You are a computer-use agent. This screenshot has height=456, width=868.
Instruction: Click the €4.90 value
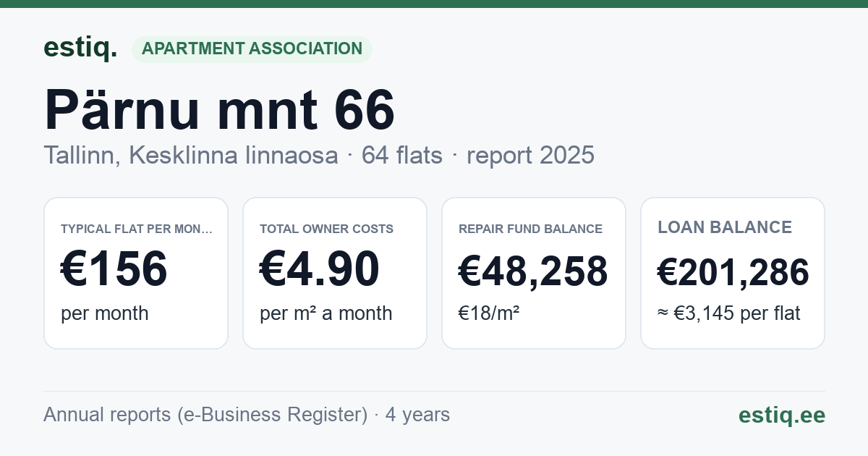tap(320, 269)
